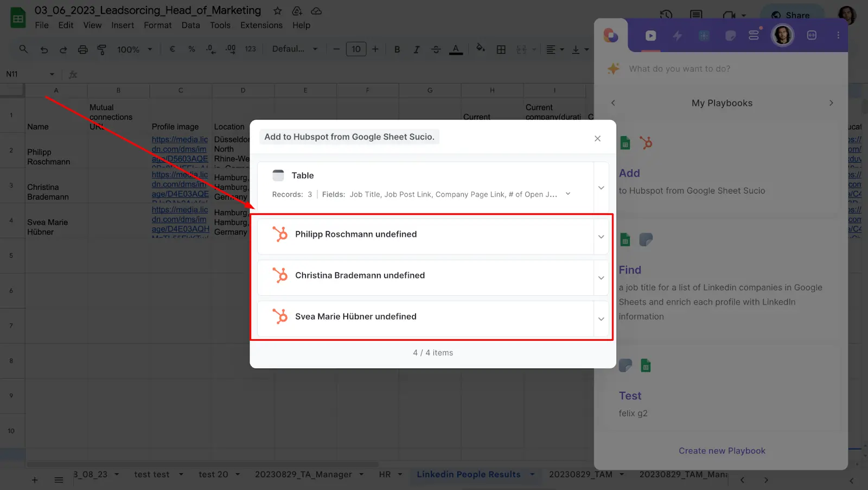Click the Undo toolbar icon
Image resolution: width=868 pixels, height=490 pixels.
click(44, 49)
